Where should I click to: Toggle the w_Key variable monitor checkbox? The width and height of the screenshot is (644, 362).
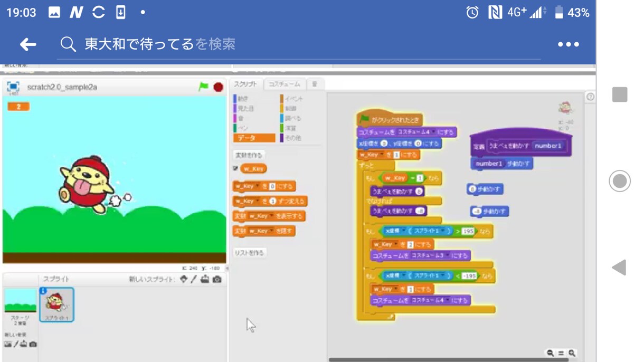click(235, 169)
